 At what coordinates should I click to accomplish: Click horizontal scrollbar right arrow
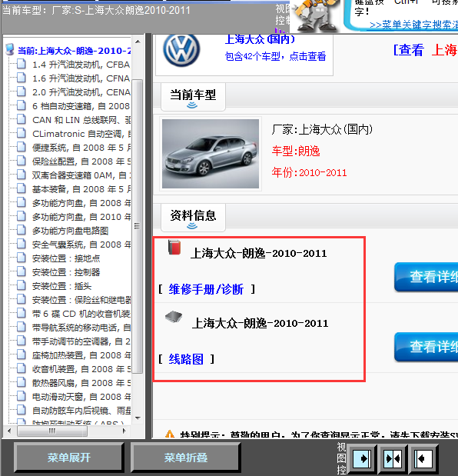pos(124,431)
